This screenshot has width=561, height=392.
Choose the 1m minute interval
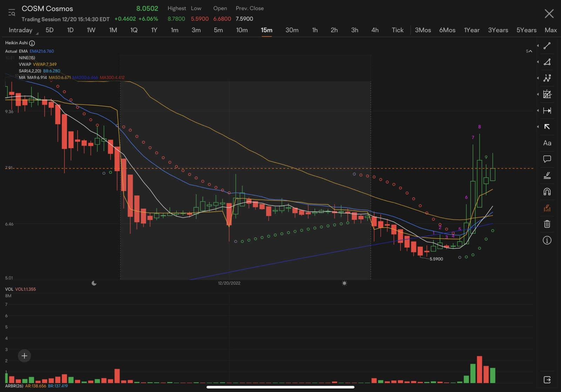coord(175,30)
